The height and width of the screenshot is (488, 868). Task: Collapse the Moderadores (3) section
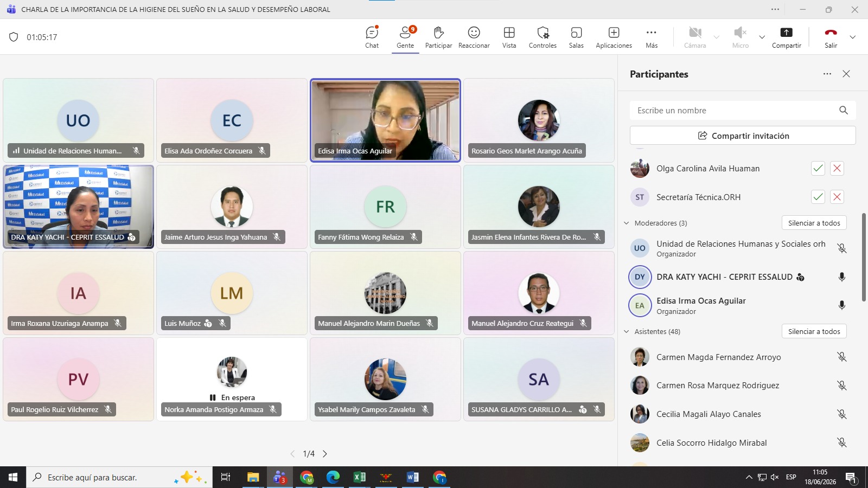(x=627, y=223)
